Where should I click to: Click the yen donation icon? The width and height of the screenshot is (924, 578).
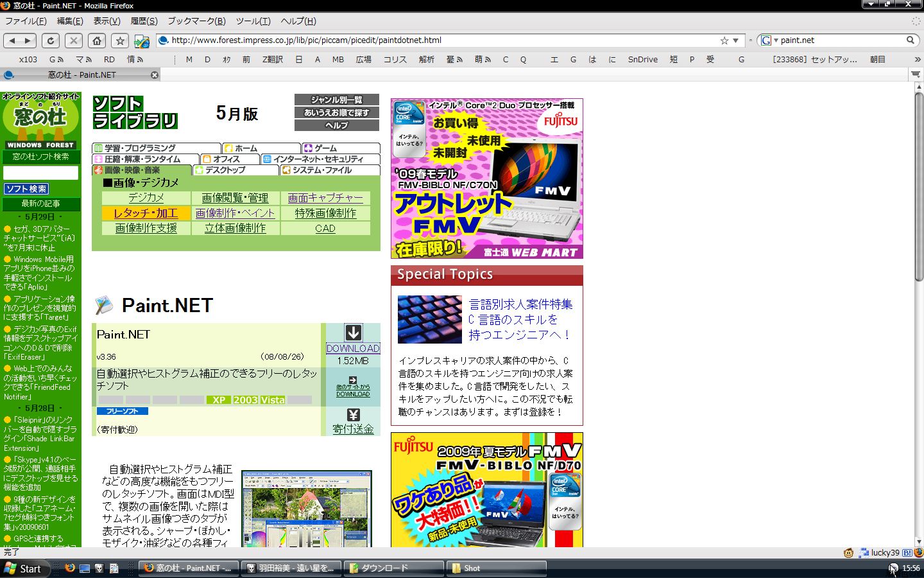[x=353, y=415]
